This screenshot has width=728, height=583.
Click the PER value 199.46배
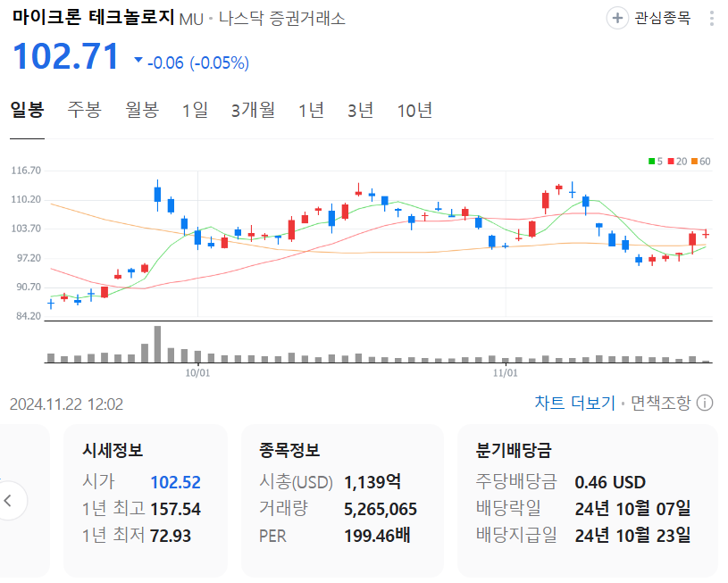(377, 535)
